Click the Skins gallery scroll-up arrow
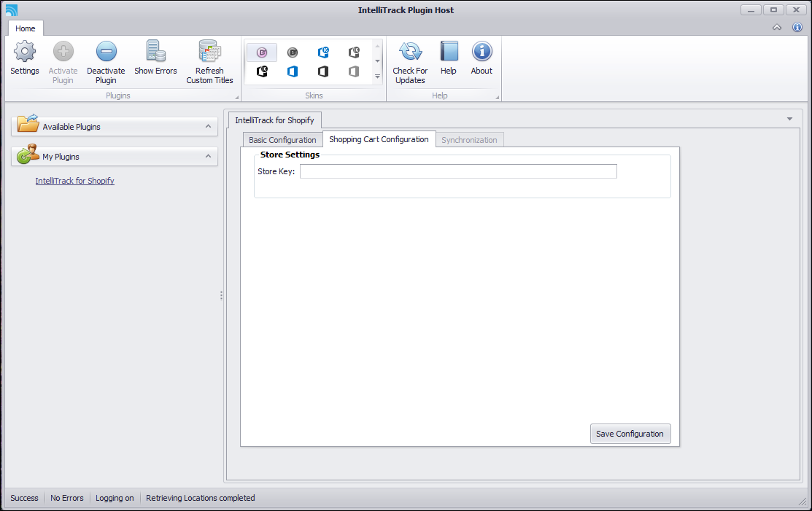The height and width of the screenshot is (511, 812). [377, 46]
